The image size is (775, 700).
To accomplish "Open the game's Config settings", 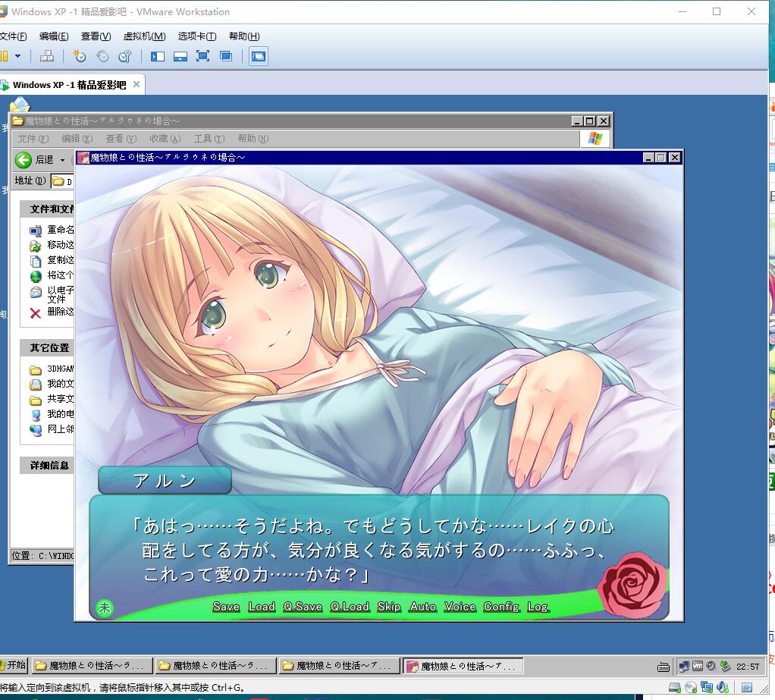I will point(501,607).
